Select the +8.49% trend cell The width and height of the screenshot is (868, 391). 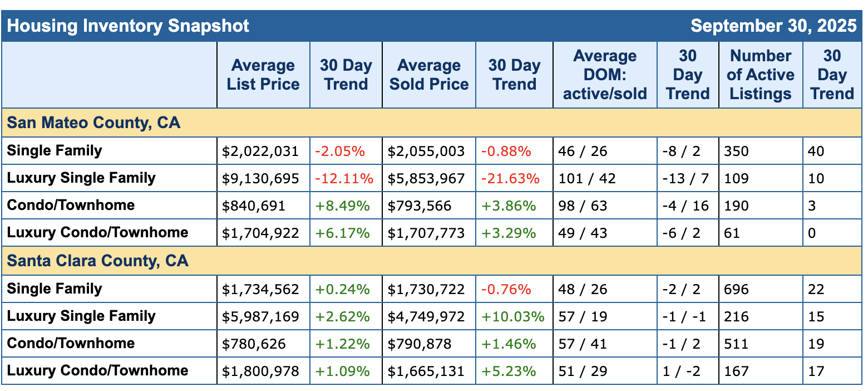[342, 206]
